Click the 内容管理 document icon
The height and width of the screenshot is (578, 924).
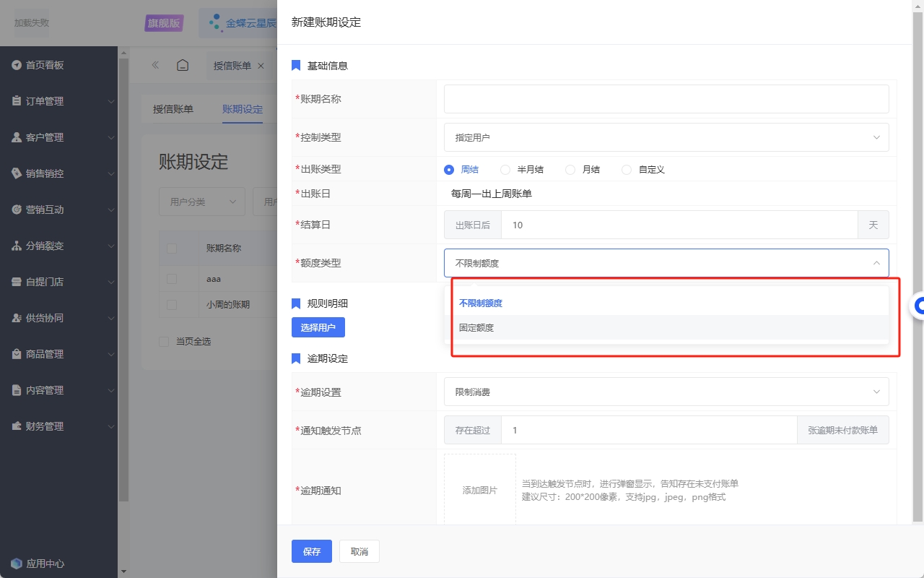(17, 390)
